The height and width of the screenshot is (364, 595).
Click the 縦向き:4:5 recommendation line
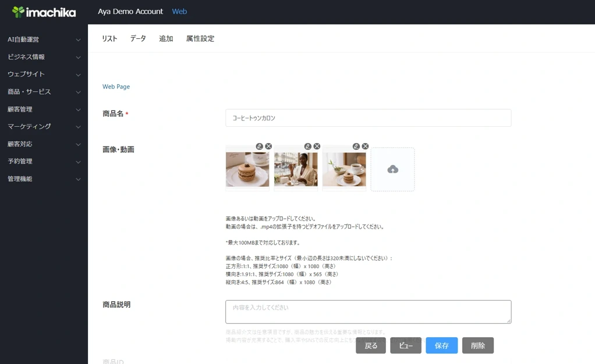point(278,282)
